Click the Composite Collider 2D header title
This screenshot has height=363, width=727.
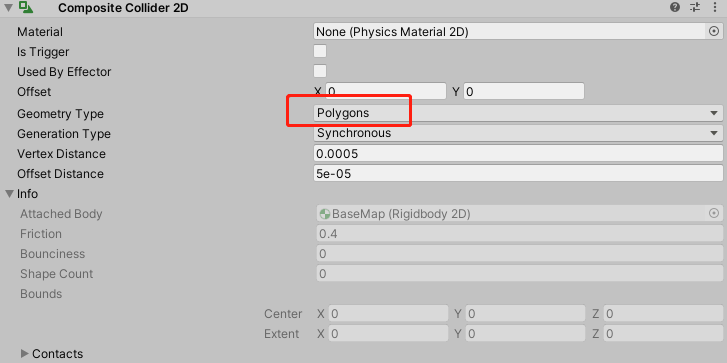[x=123, y=8]
